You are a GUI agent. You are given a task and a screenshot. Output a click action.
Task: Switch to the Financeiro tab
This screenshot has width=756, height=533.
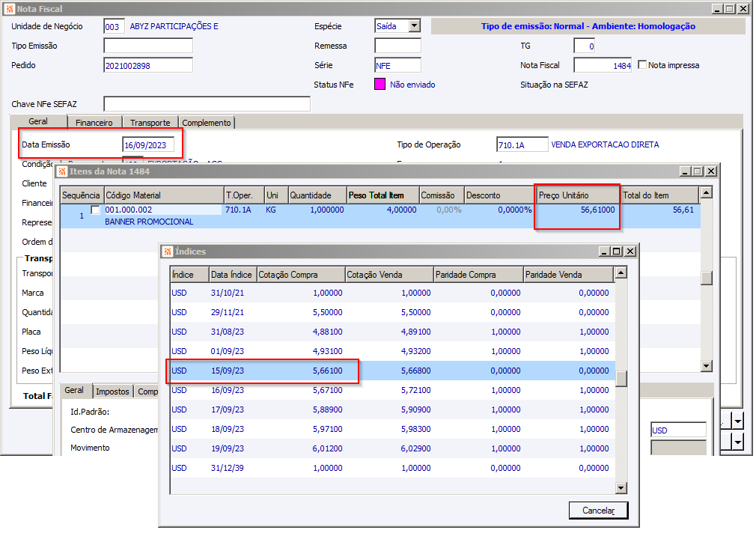(94, 122)
